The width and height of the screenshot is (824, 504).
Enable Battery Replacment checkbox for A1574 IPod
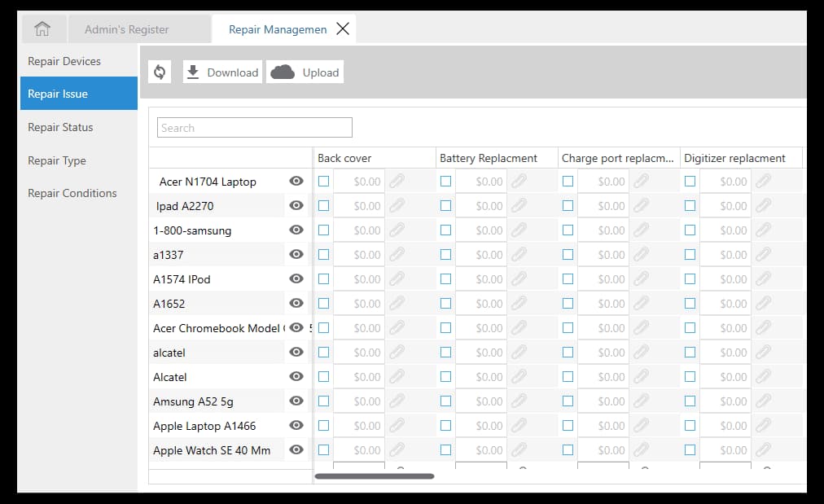point(445,279)
